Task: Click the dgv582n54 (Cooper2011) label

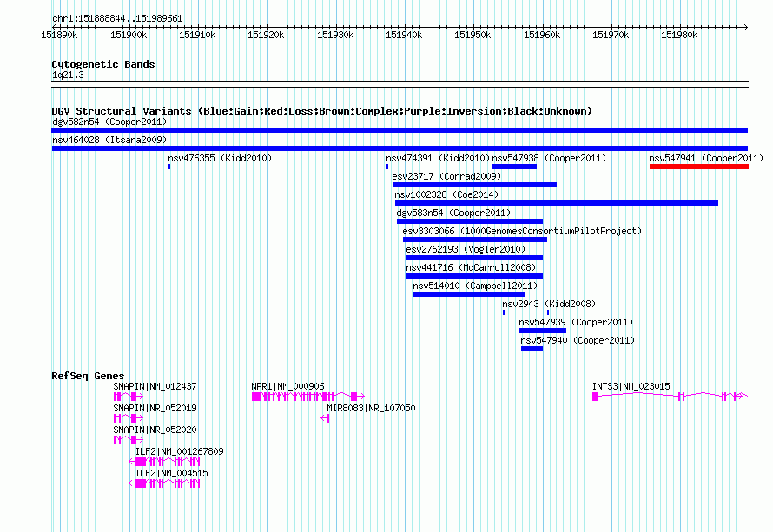Action: pyautogui.click(x=109, y=122)
